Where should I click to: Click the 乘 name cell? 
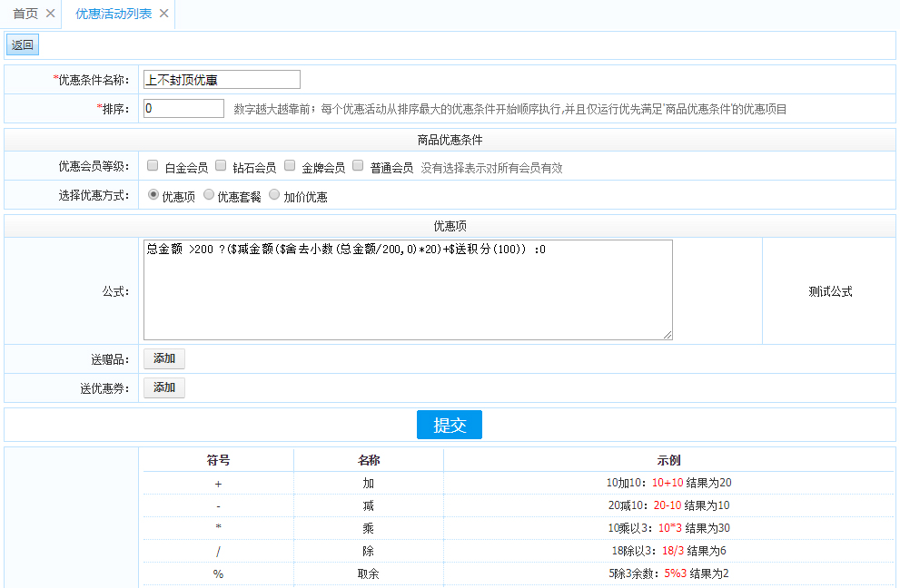pyautogui.click(x=369, y=528)
